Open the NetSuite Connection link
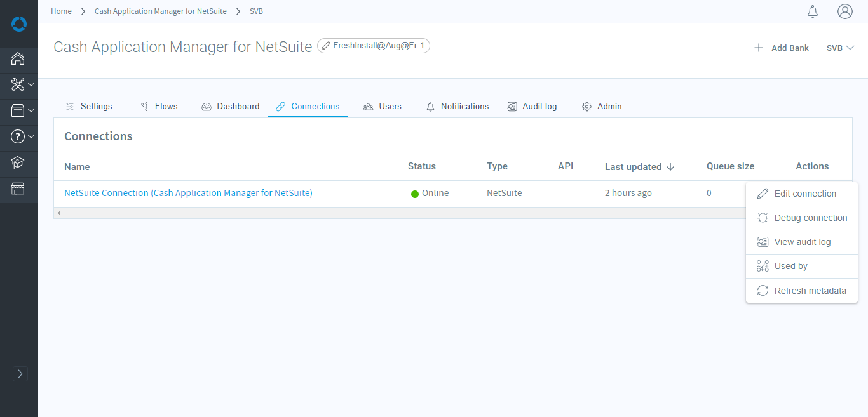868x417 pixels. point(188,193)
